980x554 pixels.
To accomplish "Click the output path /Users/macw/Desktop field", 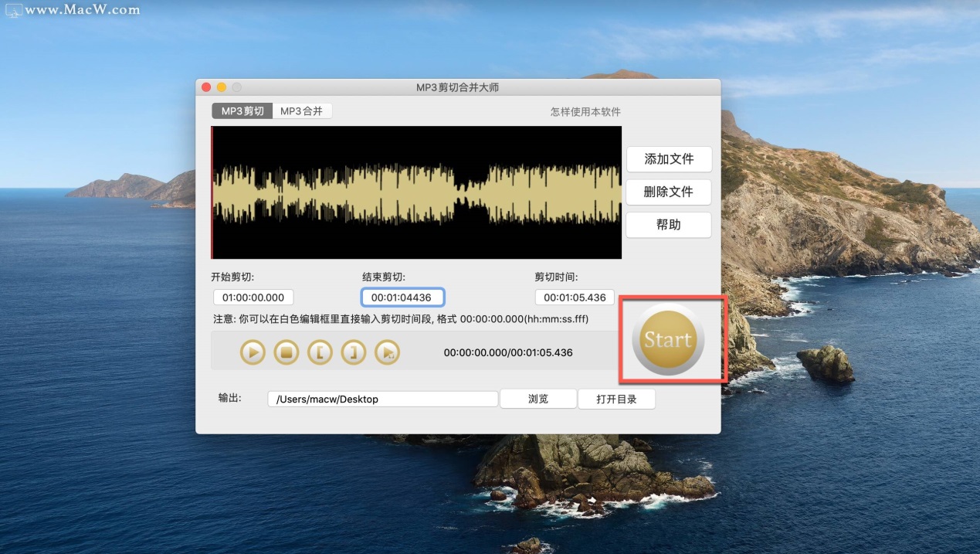I will (383, 399).
